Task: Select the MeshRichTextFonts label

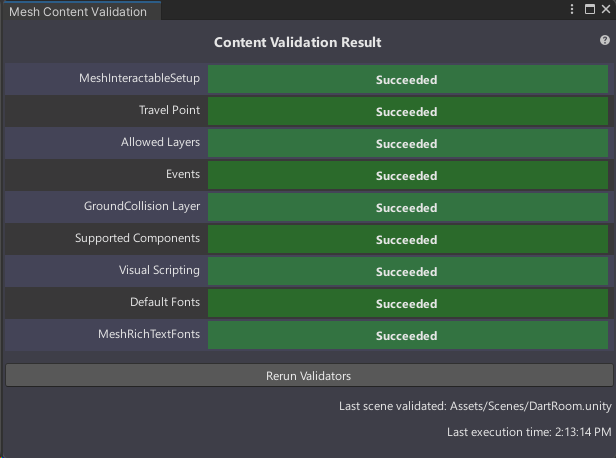Action: pyautogui.click(x=149, y=334)
